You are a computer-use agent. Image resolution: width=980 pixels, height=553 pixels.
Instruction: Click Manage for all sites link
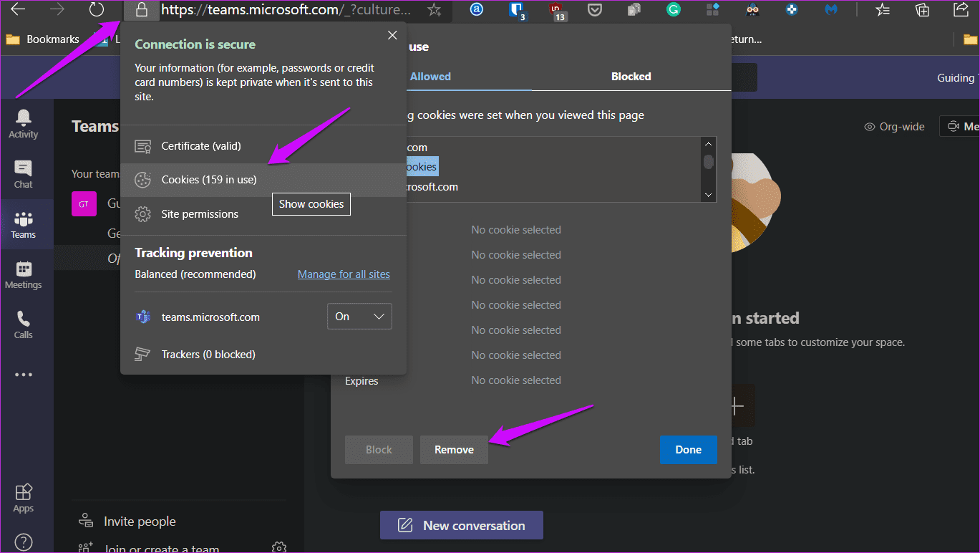(344, 274)
